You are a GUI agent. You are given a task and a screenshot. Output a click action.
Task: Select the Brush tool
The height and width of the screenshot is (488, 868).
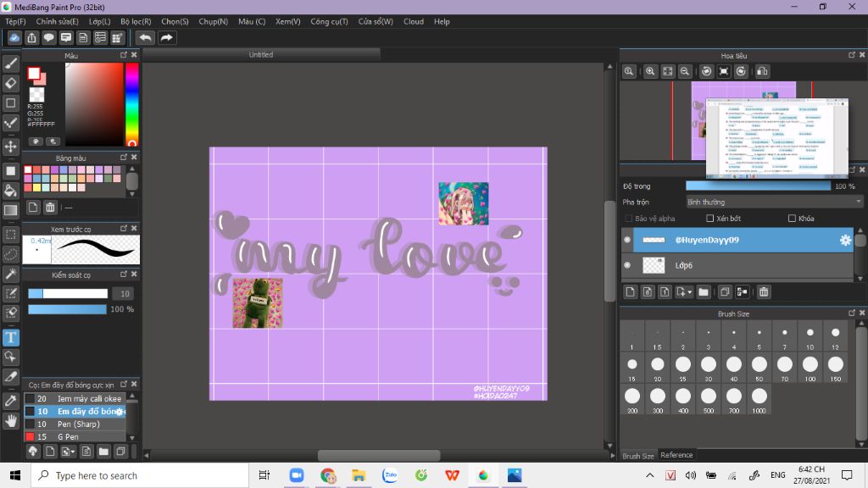point(10,64)
